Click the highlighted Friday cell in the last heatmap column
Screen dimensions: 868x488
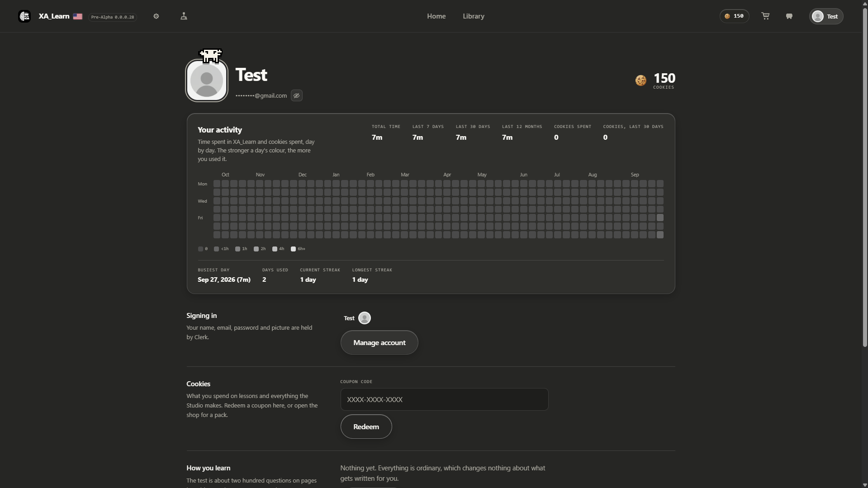pos(660,218)
